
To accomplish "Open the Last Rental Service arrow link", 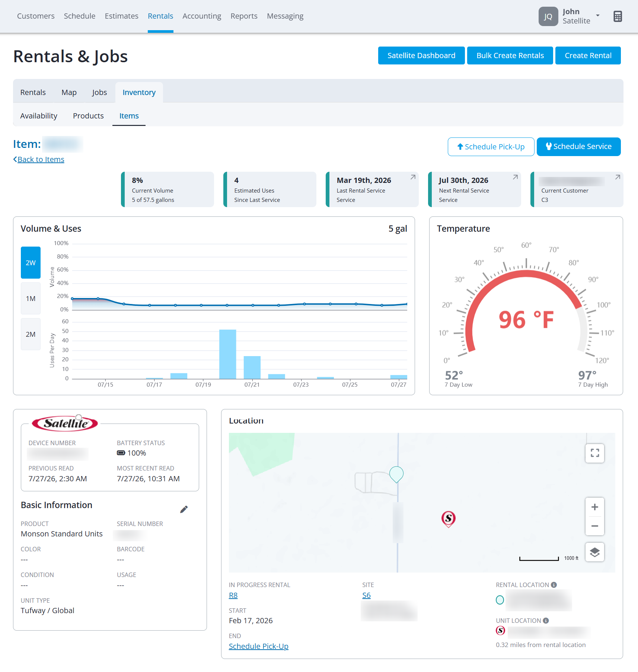I will [413, 177].
